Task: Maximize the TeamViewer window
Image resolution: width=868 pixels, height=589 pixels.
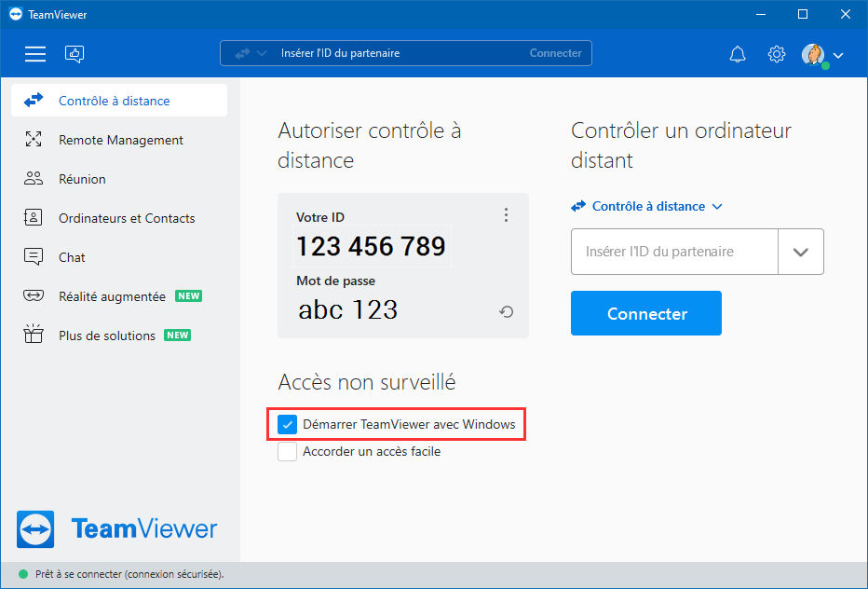Action: 803,14
